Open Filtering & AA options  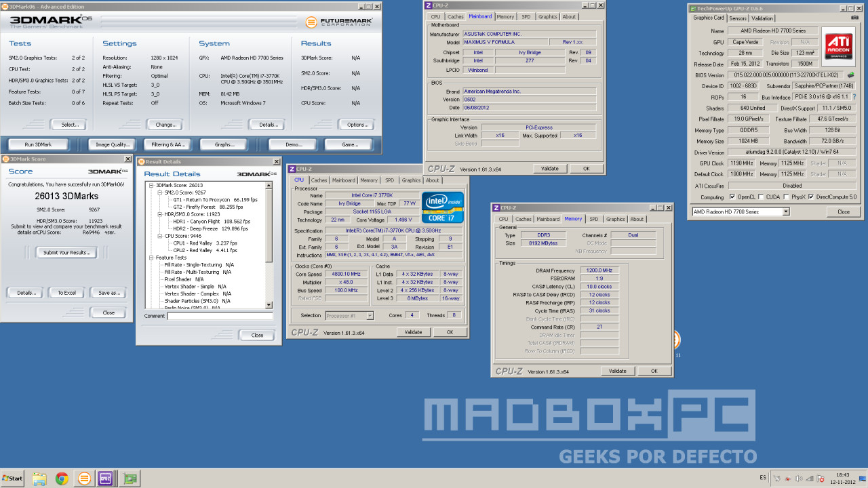point(168,144)
